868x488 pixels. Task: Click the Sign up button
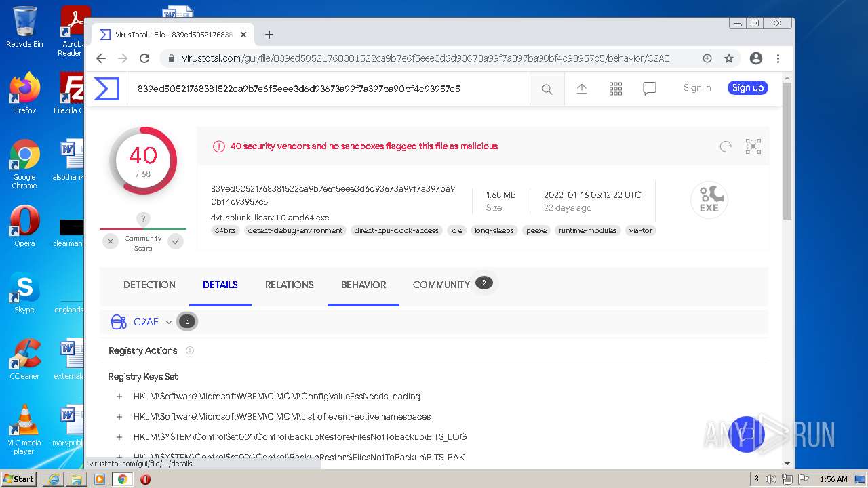pos(748,88)
